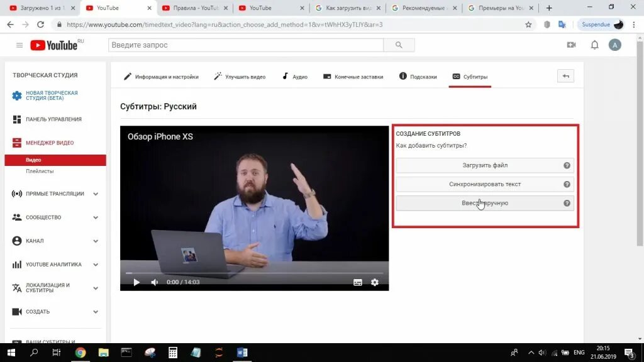Open a new browser tab

click(x=549, y=8)
